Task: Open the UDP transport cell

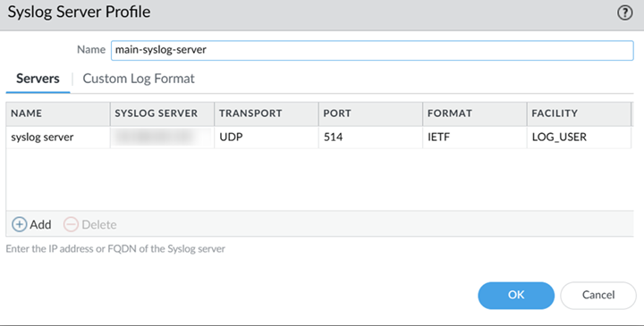Action: 267,137
